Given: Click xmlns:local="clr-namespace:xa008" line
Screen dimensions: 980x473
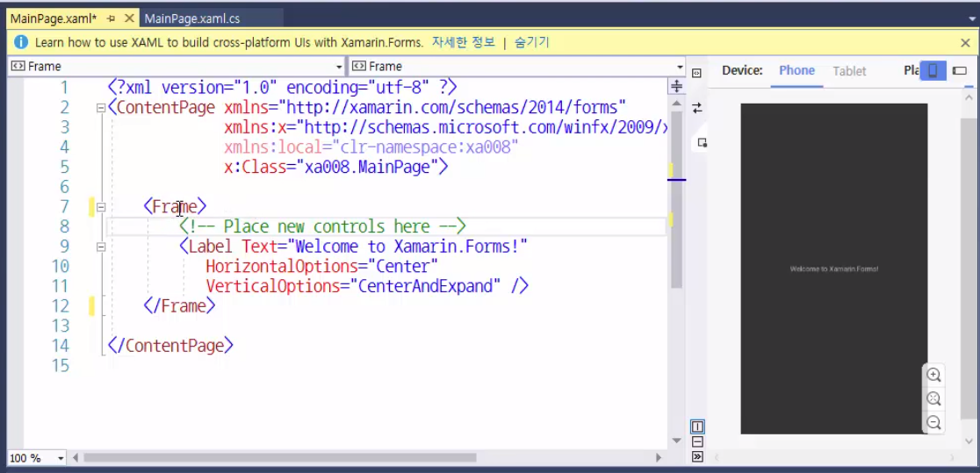Looking at the screenshot, I should click(x=371, y=147).
